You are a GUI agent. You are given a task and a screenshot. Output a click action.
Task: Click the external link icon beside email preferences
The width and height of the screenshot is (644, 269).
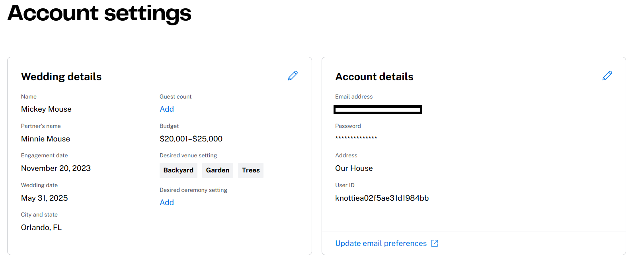(435, 243)
